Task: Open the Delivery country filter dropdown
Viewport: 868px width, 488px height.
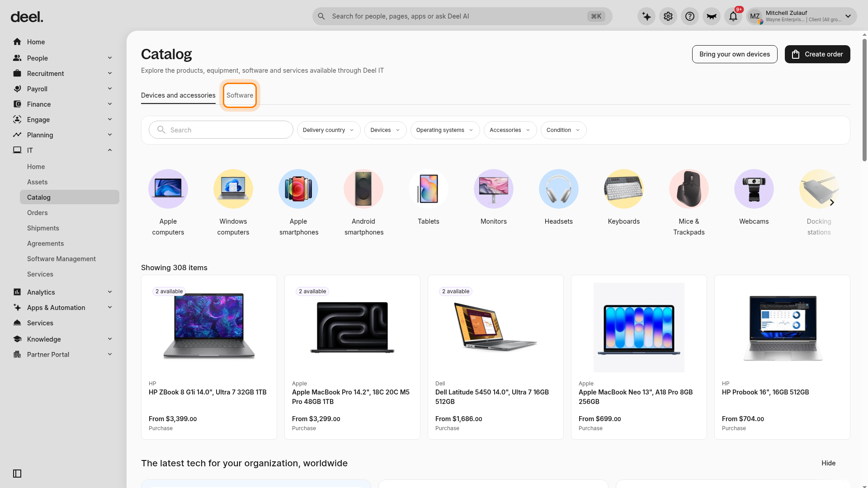Action: click(329, 130)
